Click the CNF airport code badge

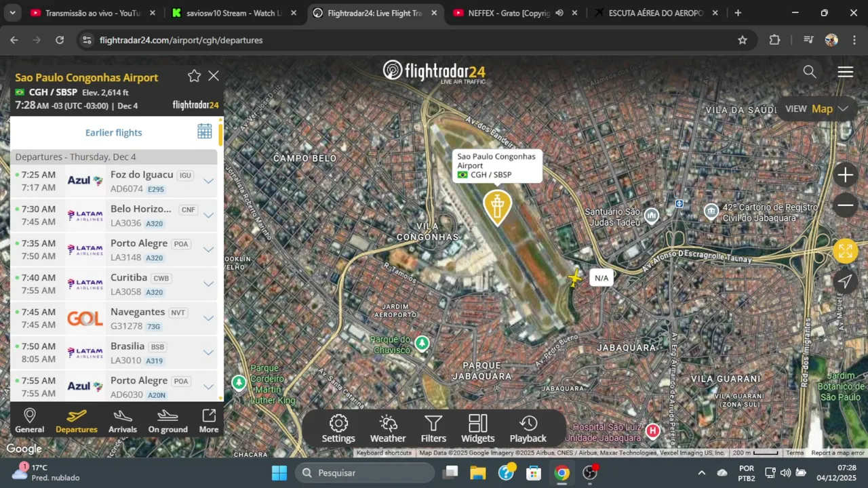click(188, 209)
